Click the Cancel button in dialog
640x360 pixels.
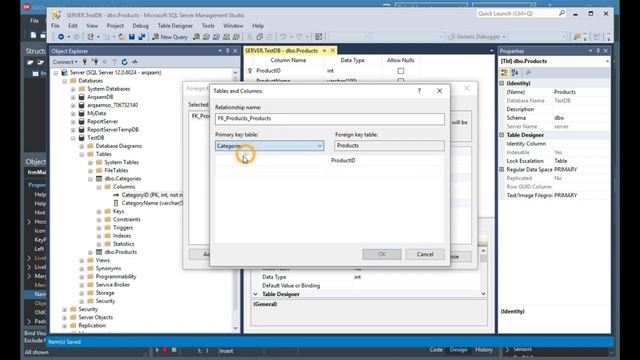tap(425, 254)
